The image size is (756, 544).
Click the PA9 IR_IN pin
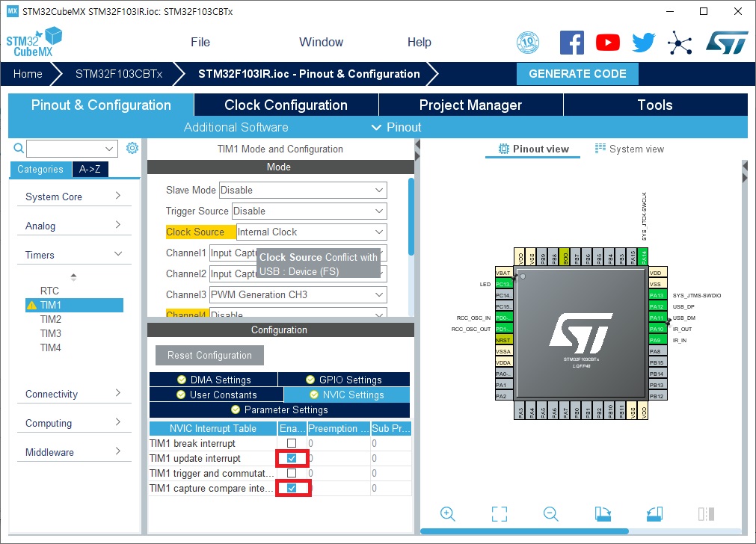click(x=658, y=340)
